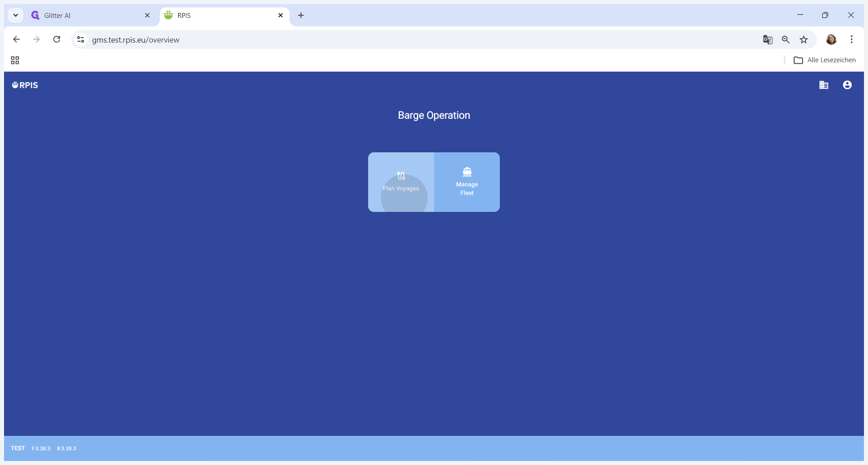Screen dimensions: 868x465
Task: Go back to the previous page
Action: click(x=17, y=39)
